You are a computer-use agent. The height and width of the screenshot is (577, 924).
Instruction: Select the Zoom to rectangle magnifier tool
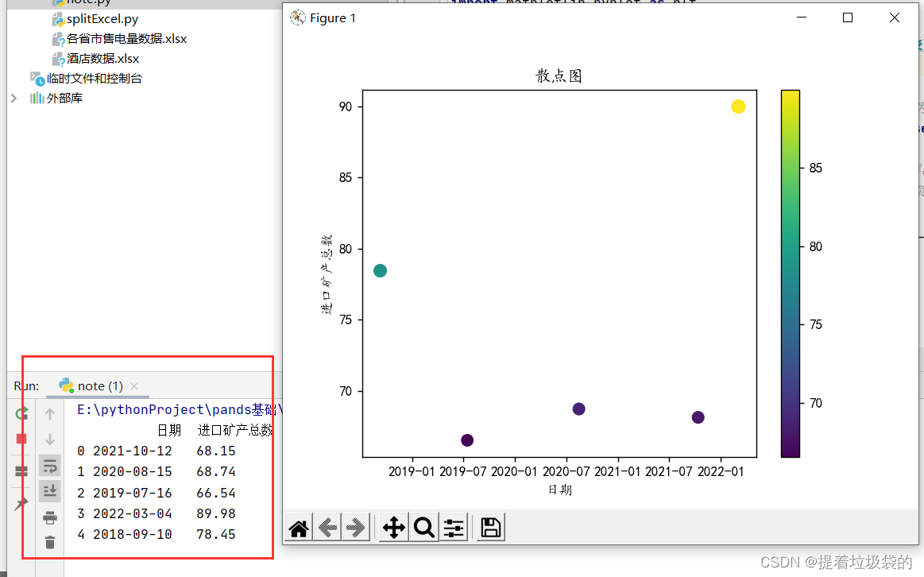[x=423, y=528]
